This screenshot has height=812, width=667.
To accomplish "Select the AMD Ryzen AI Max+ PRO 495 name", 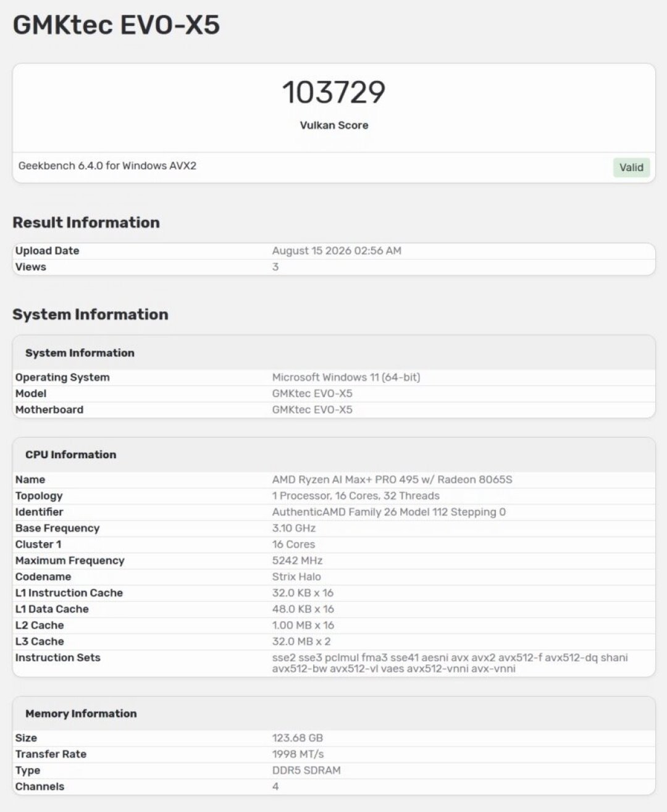I will click(x=392, y=480).
